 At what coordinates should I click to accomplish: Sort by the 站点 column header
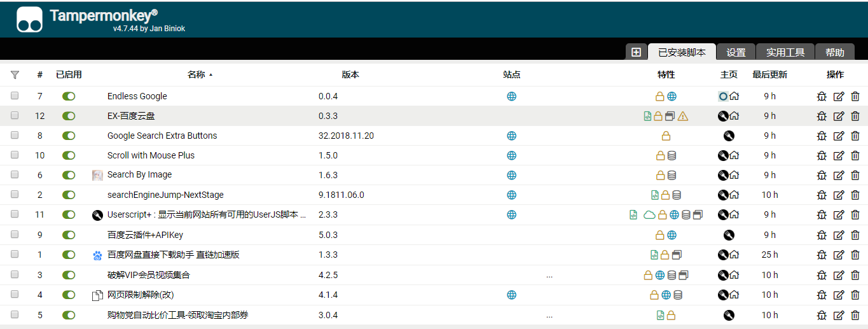tap(511, 74)
